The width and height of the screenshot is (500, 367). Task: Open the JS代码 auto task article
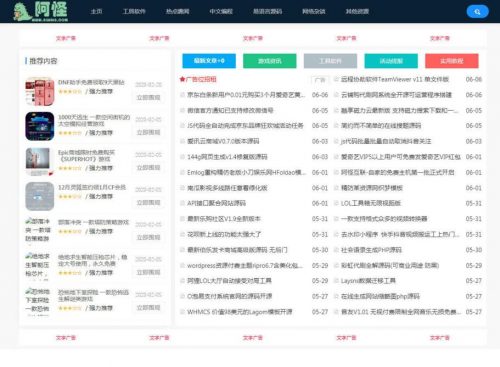click(245, 126)
